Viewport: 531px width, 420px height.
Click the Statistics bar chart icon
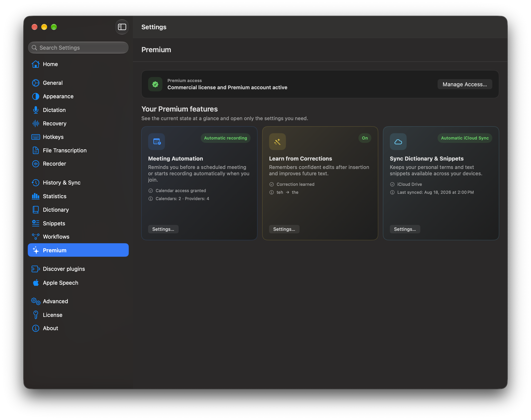click(36, 196)
